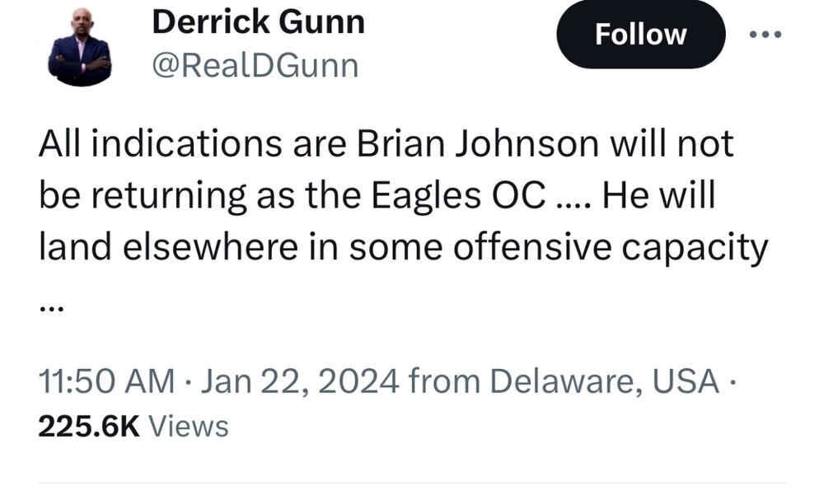Open the 225.6K view count
This screenshot has width=824, height=504.
click(90, 426)
